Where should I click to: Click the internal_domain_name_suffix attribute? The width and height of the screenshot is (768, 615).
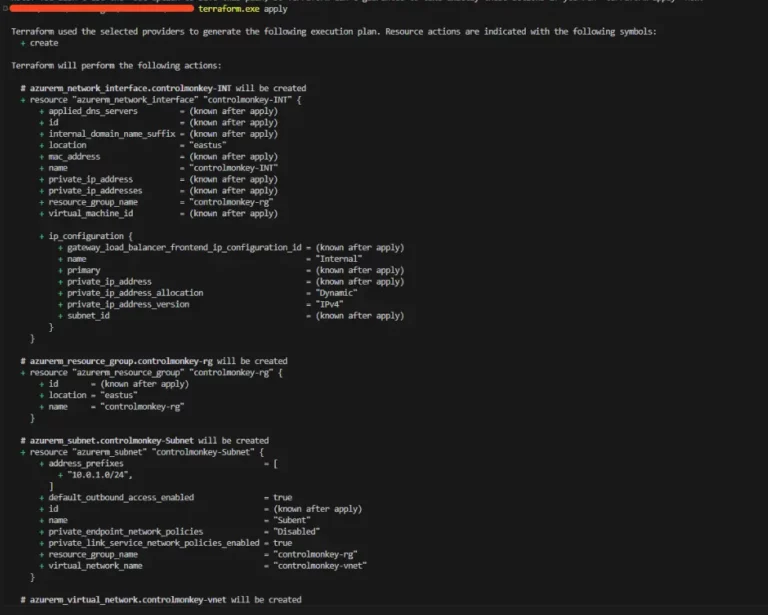click(x=112, y=134)
